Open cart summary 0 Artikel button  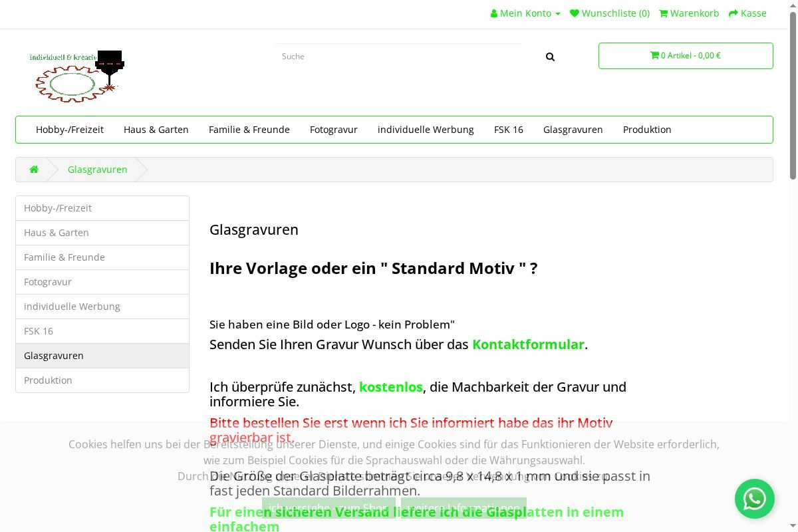coord(685,56)
